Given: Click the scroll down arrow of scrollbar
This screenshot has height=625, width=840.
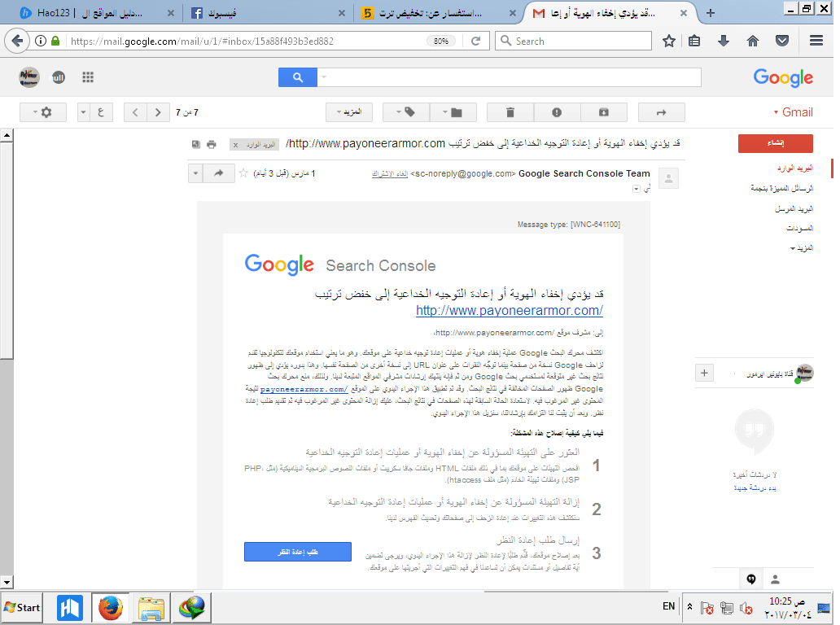Looking at the screenshot, I should click(7, 582).
